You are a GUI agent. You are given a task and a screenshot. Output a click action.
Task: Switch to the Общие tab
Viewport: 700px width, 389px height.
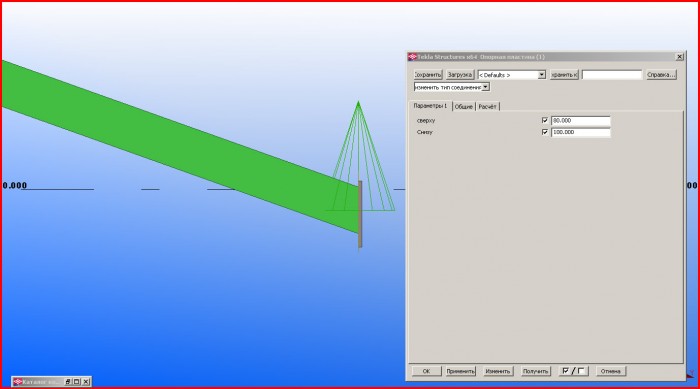[463, 107]
